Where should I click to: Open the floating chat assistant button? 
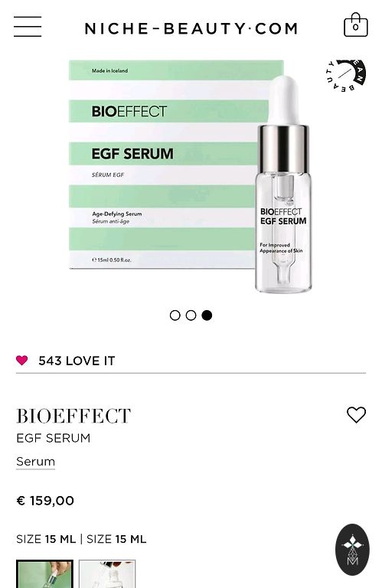pos(352,550)
